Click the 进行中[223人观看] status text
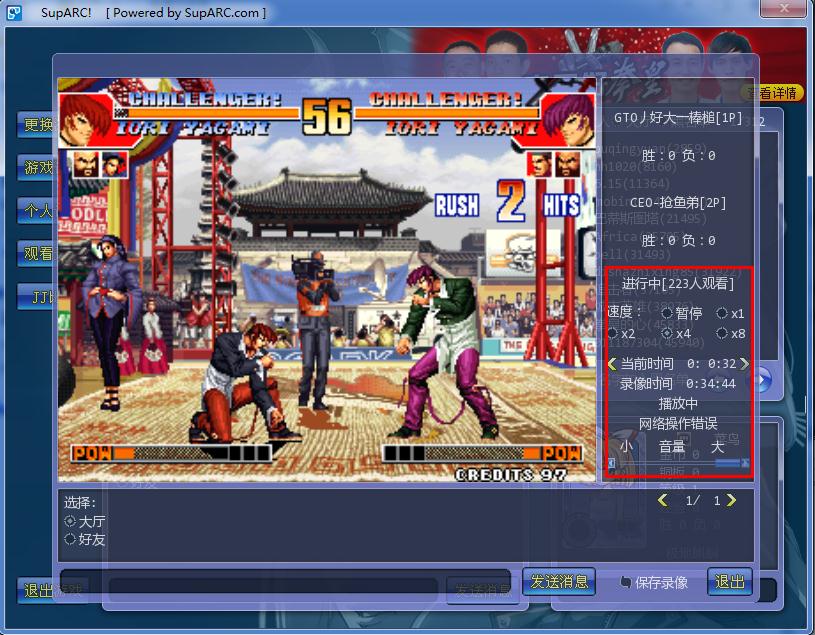This screenshot has height=635, width=815. (678, 283)
